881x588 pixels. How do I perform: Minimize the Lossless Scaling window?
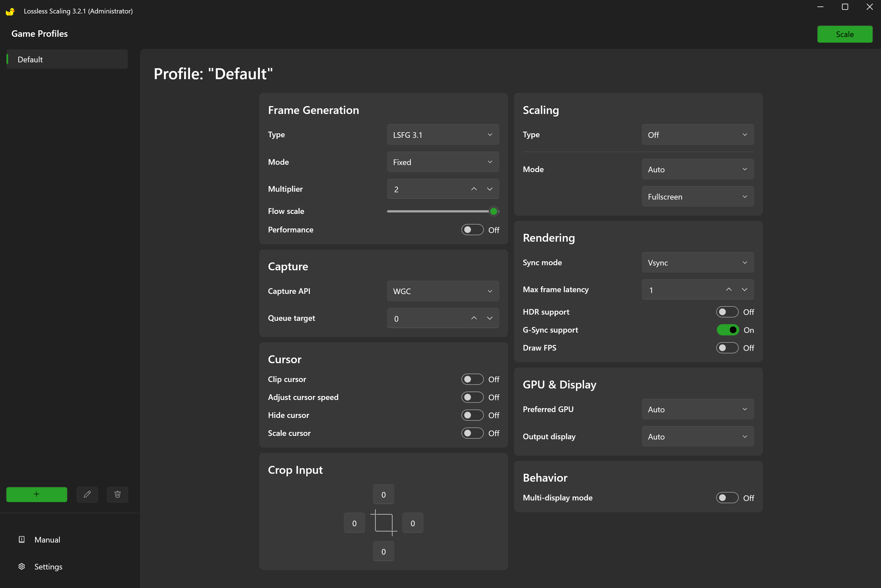tap(820, 7)
